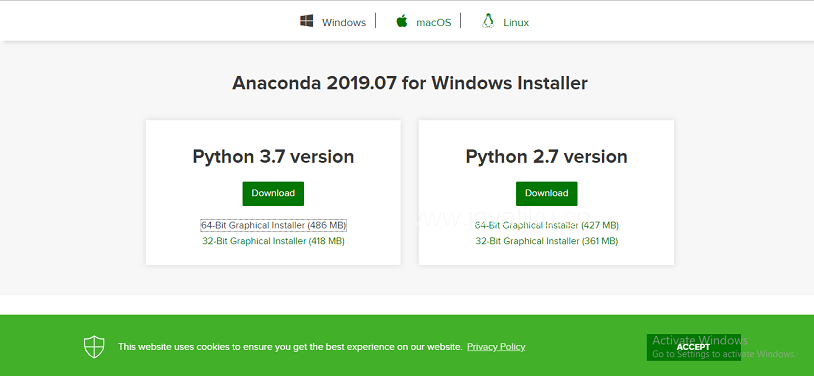Image resolution: width=814 pixels, height=376 pixels.
Task: Open 32-Bit Graphical Installer (361 MB) link
Action: (547, 241)
